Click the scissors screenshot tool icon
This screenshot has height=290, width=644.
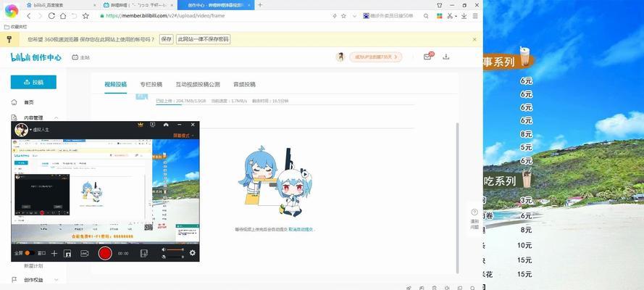(x=450, y=16)
